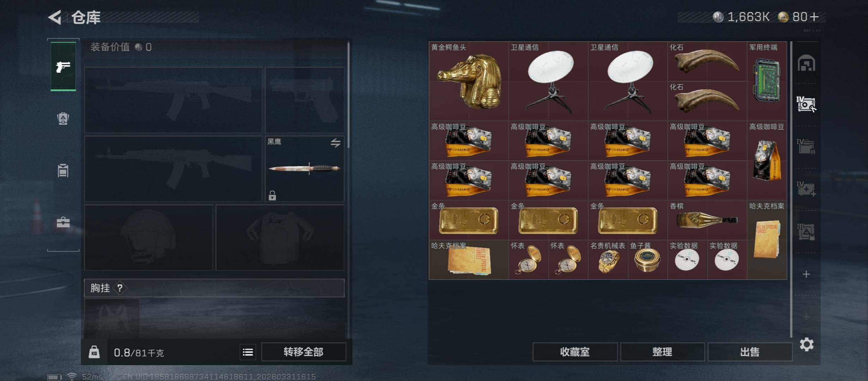Go back using the arrow beside 仓库
This screenshot has height=381, width=868.
(55, 17)
